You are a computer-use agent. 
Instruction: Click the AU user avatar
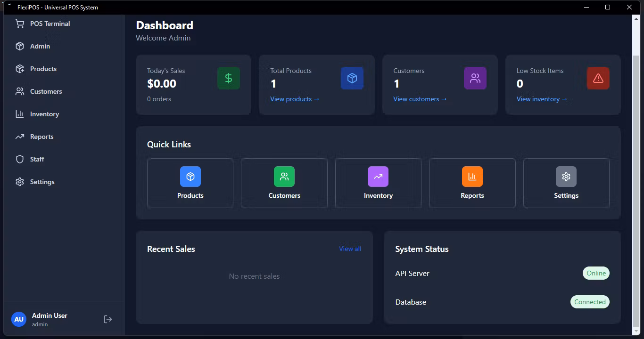tap(19, 319)
